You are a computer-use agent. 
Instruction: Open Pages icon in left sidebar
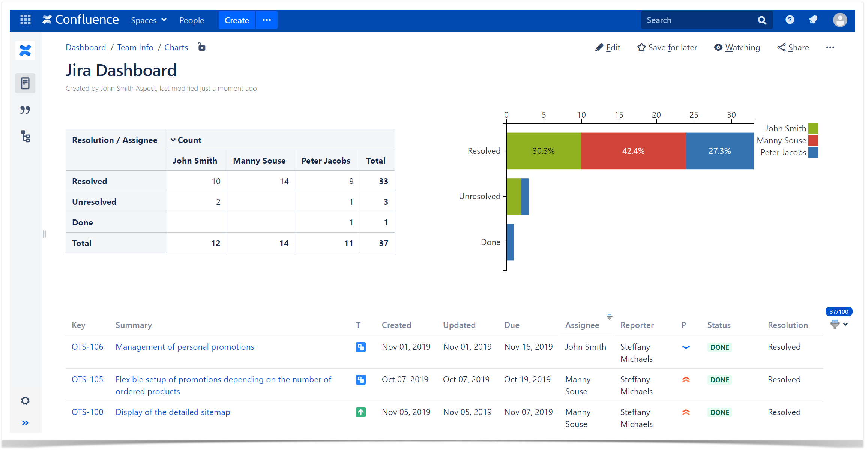pos(25,83)
